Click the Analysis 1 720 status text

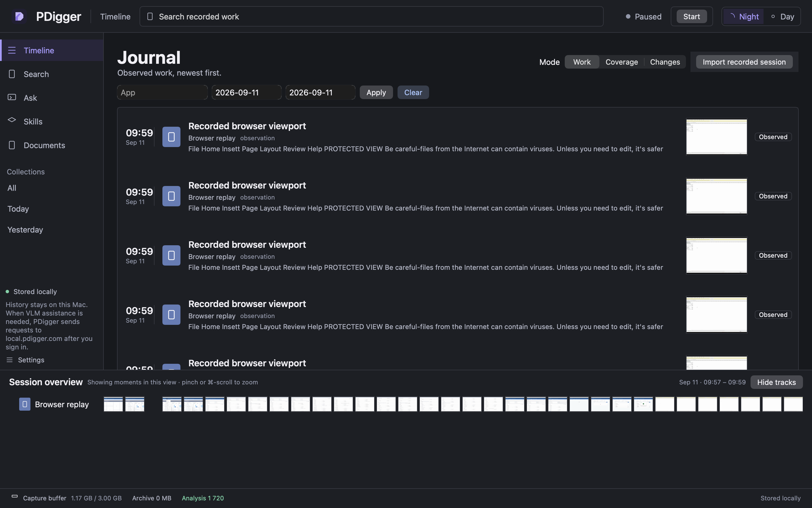tap(203, 498)
